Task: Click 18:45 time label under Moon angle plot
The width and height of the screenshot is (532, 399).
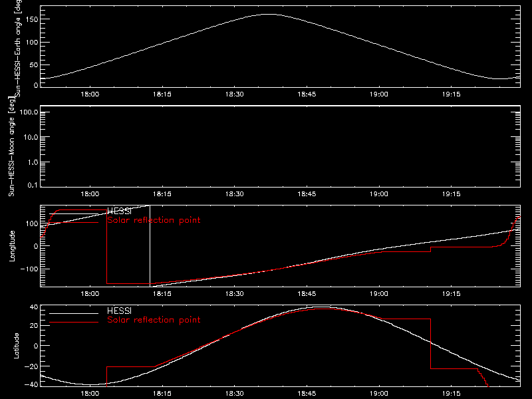Action: pos(307,194)
